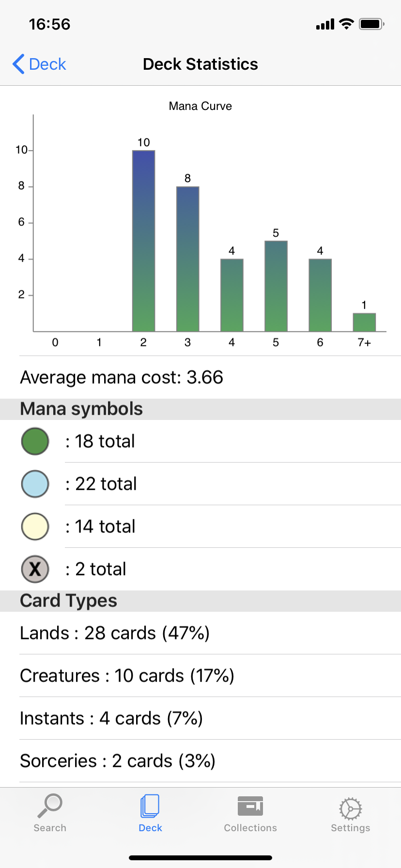Image resolution: width=401 pixels, height=868 pixels.
Task: Tap the 2-mana bar showing 10
Action: coord(143,241)
